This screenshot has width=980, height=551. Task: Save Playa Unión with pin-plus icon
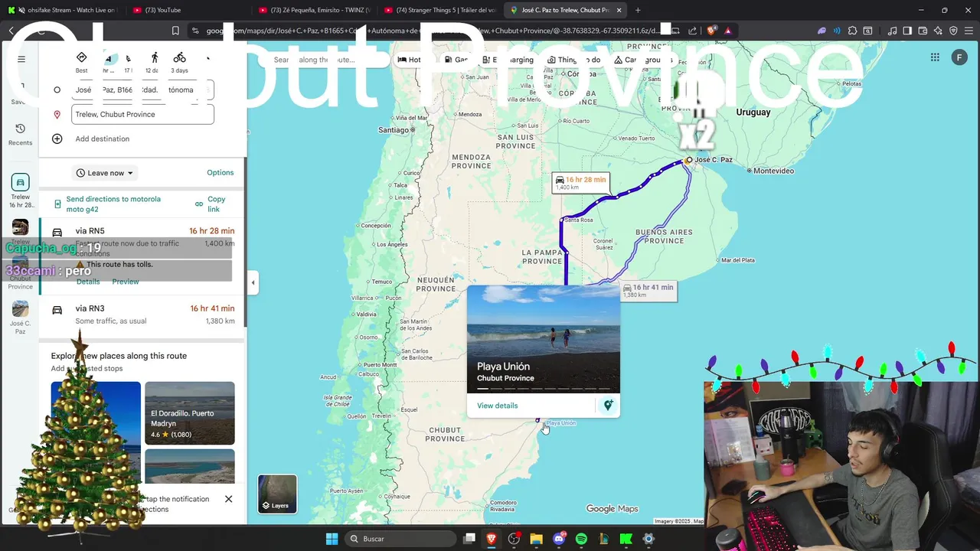[x=608, y=406]
